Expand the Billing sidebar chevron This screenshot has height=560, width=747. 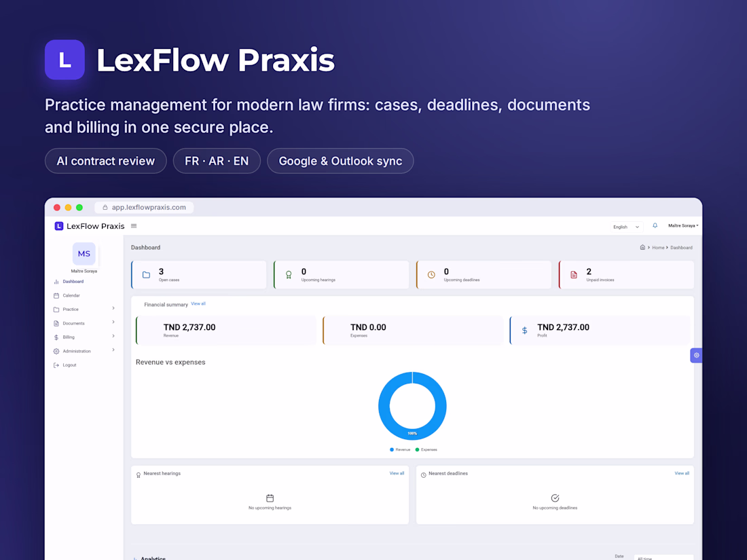click(113, 336)
